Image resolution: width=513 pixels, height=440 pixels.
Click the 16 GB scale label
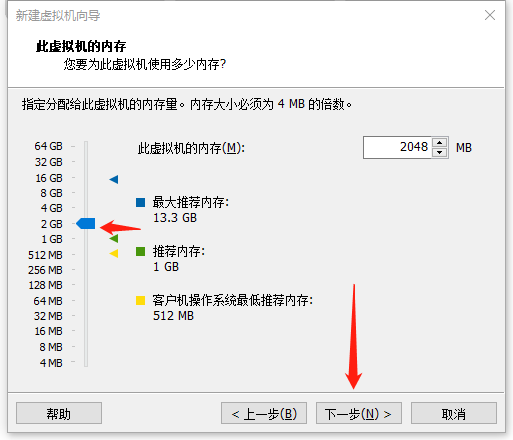click(49, 178)
